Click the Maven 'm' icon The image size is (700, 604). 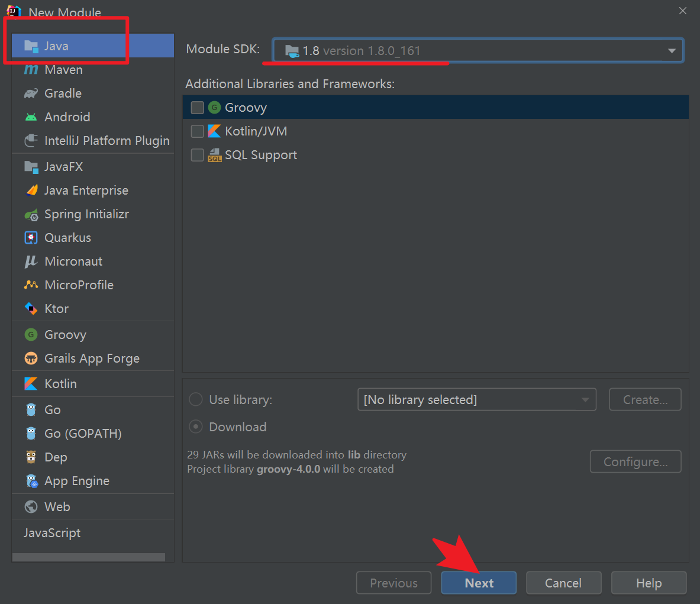(x=31, y=70)
